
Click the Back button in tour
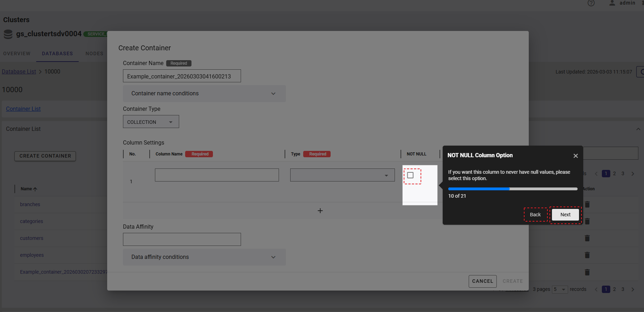click(x=535, y=215)
